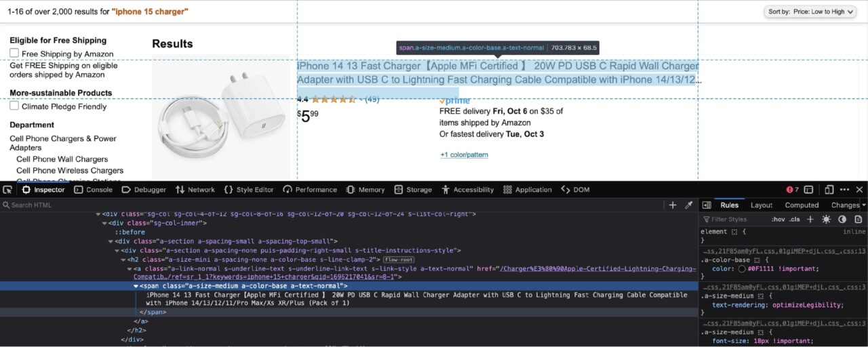The image size is (868, 347).
Task: Toggle :hov pseudo-class panel
Action: click(x=778, y=220)
